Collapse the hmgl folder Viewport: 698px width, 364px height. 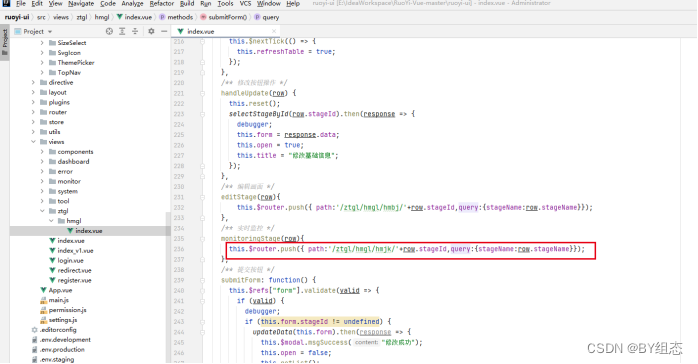[x=51, y=221]
